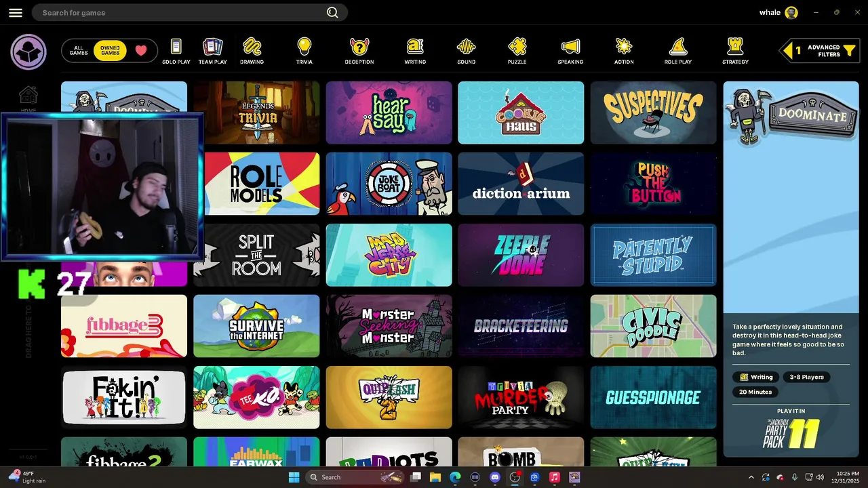Filter by Role Play category

point(678,52)
